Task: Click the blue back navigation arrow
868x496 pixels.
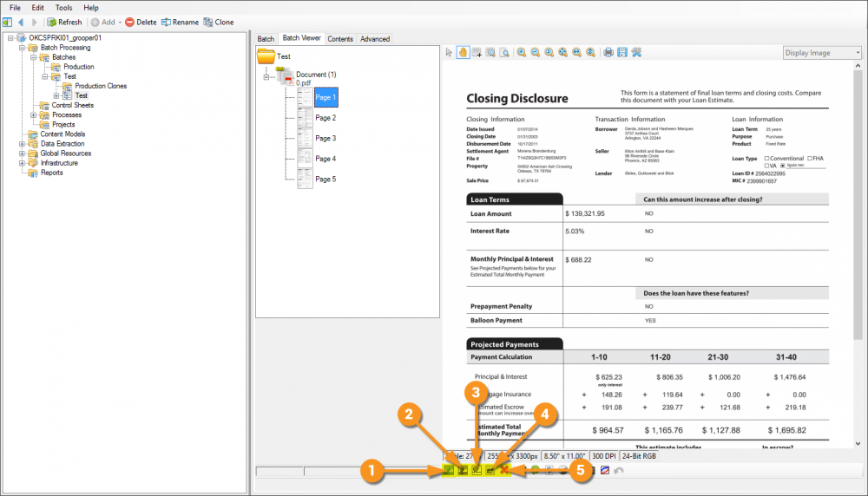Action: point(21,23)
